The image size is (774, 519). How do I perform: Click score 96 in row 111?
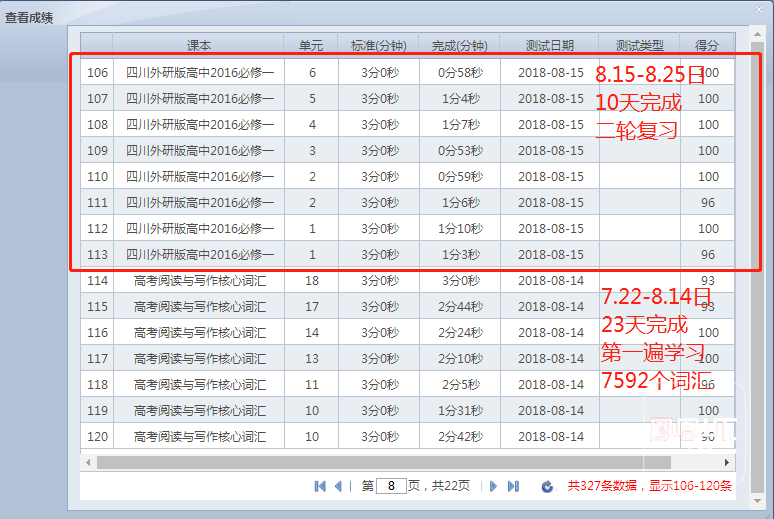[x=708, y=202]
